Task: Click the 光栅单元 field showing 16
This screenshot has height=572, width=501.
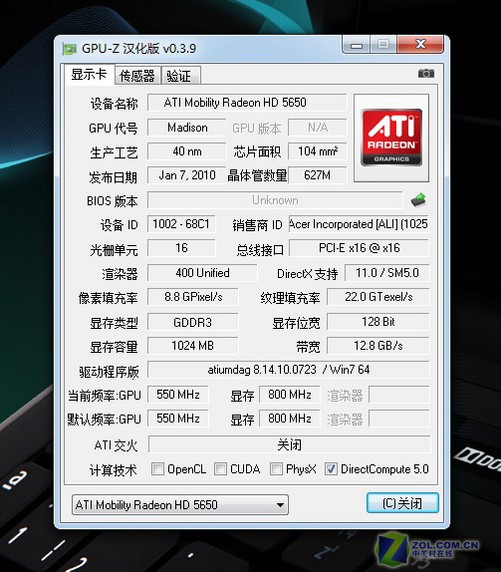Action: [x=181, y=248]
